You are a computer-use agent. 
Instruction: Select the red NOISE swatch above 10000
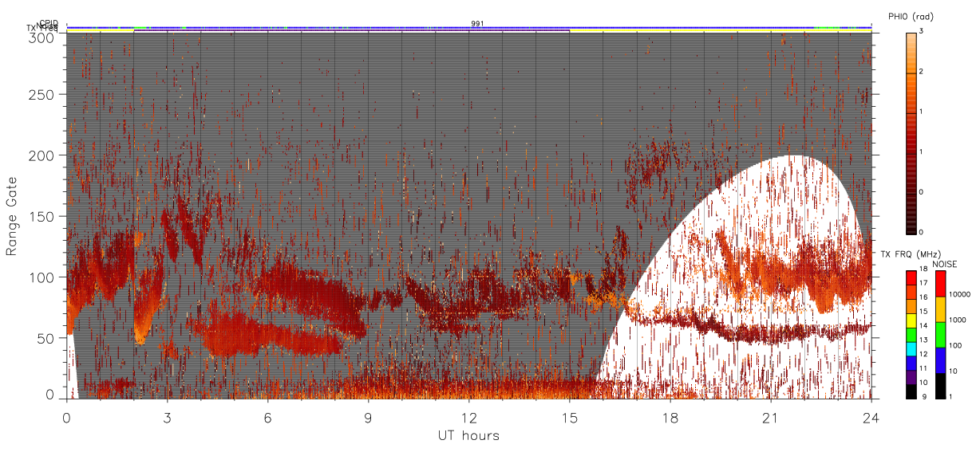940,284
